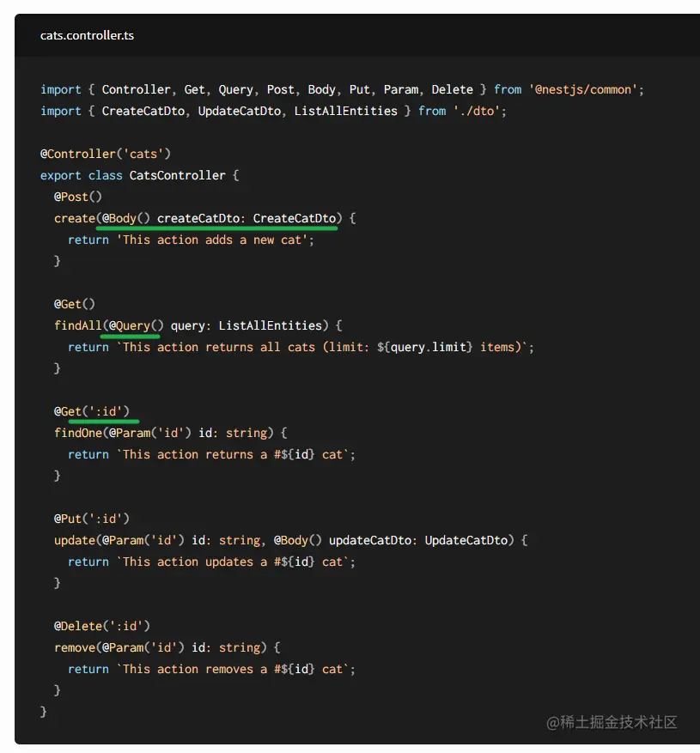
Task: Click the '@nestjs/common' import string
Action: click(x=583, y=90)
